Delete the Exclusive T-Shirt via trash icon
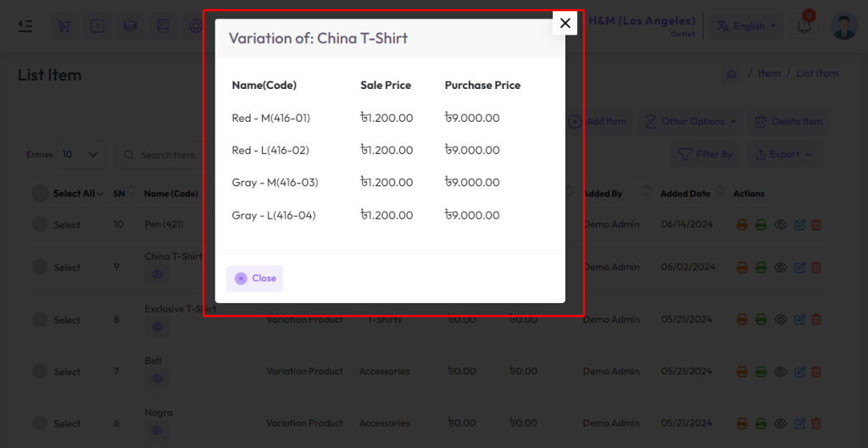The height and width of the screenshot is (448, 868). (816, 319)
